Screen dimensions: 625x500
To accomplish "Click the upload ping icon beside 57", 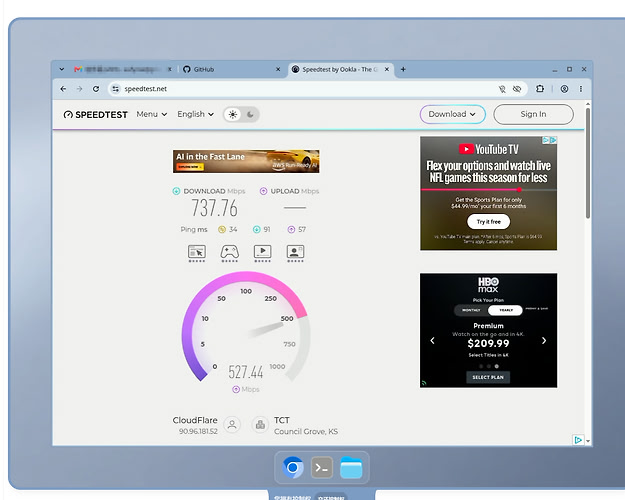I will [291, 229].
